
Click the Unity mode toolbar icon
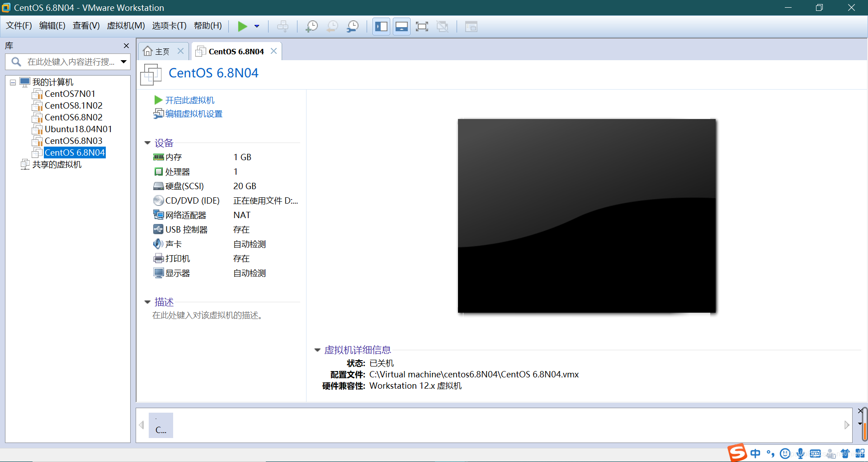pyautogui.click(x=442, y=26)
